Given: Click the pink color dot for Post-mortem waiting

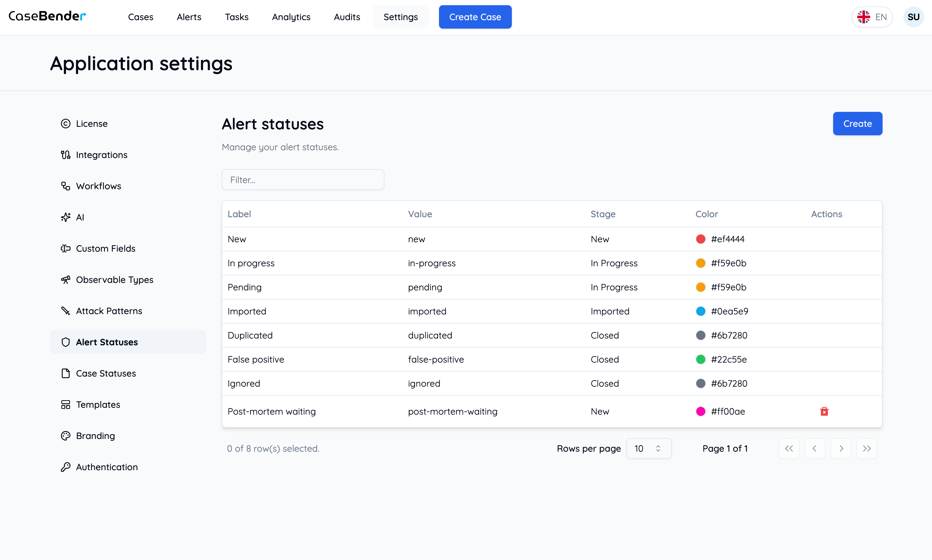Looking at the screenshot, I should click(701, 411).
